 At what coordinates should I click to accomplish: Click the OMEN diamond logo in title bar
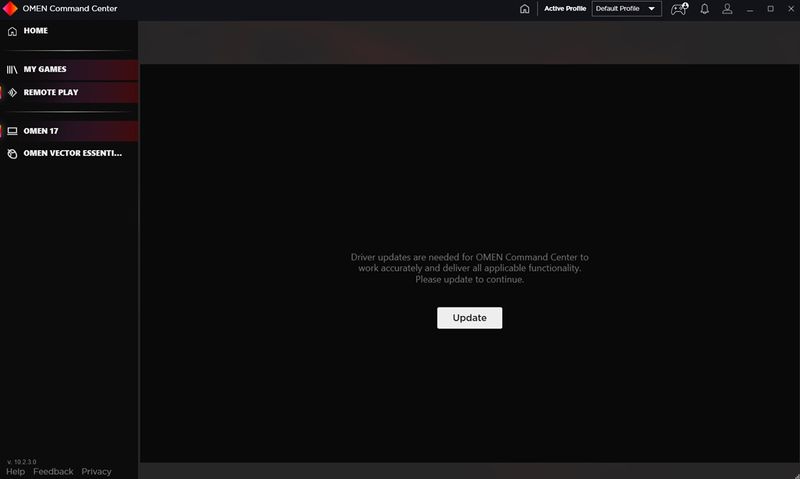point(9,9)
